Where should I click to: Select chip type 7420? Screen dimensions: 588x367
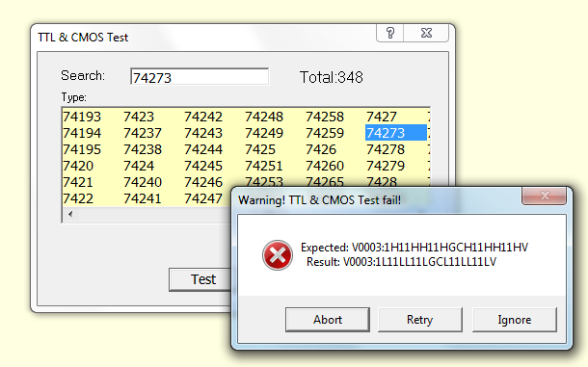tap(78, 166)
